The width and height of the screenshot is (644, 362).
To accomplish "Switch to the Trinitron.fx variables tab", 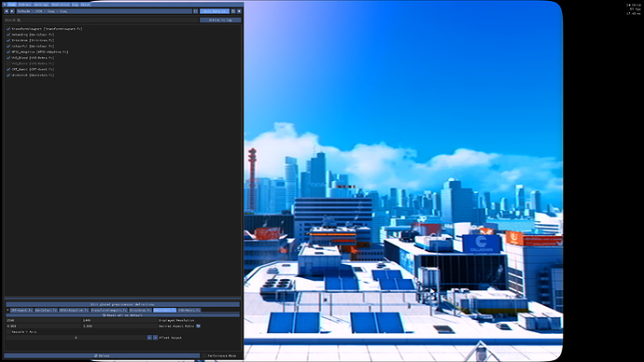I will pos(140,311).
